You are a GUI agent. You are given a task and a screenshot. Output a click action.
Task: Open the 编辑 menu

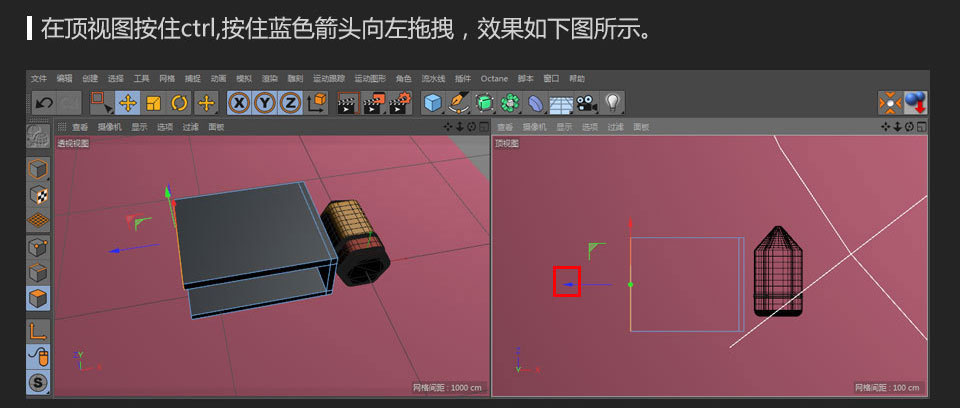[x=64, y=79]
